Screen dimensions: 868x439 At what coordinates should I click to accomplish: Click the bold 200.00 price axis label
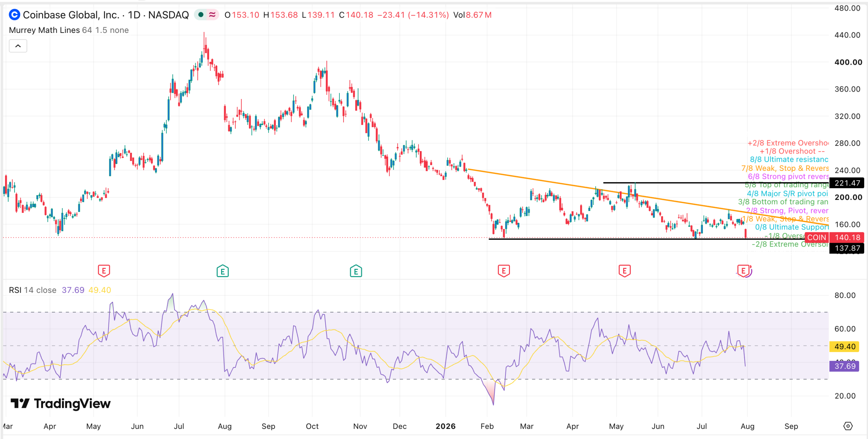point(848,197)
